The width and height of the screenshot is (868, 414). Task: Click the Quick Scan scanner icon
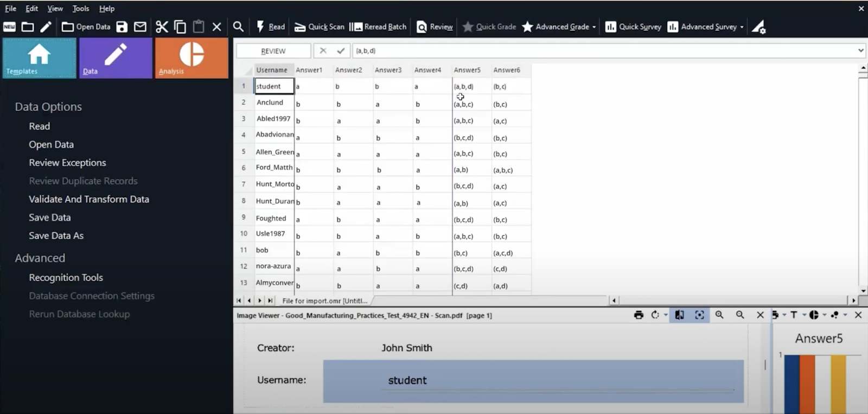(300, 27)
